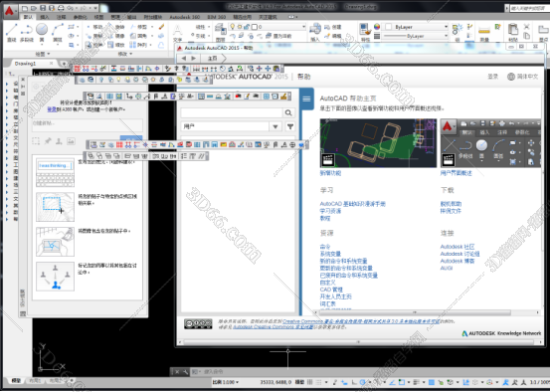Viewport: 550px width, 392px height.
Task: Expand the 修改 panel flyout
Action: point(125,54)
